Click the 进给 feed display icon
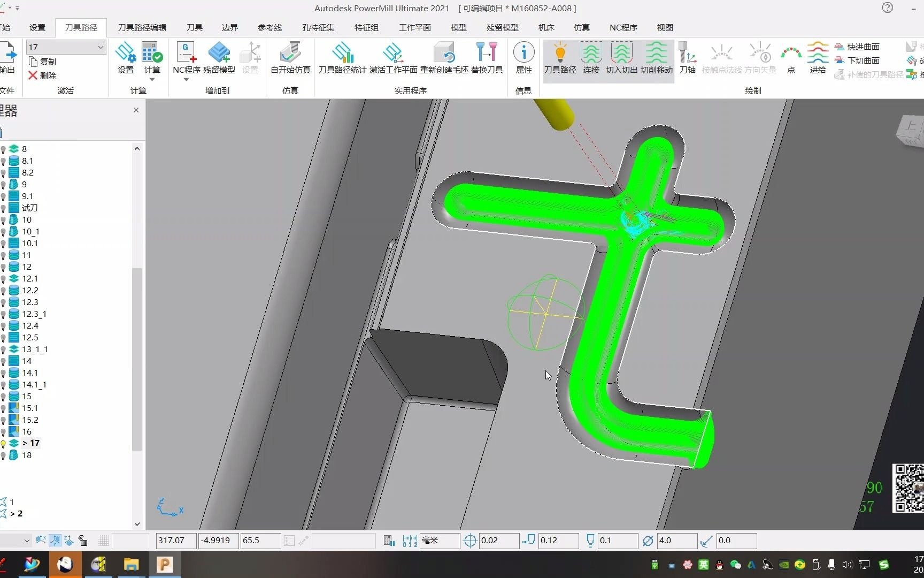Viewport: 924px width, 578px height. click(818, 58)
